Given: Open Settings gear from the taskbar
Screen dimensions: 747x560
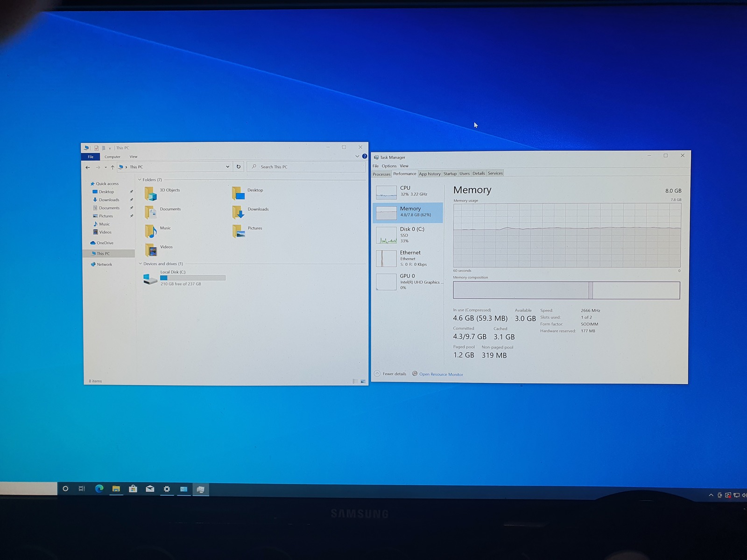Looking at the screenshot, I should [x=167, y=489].
